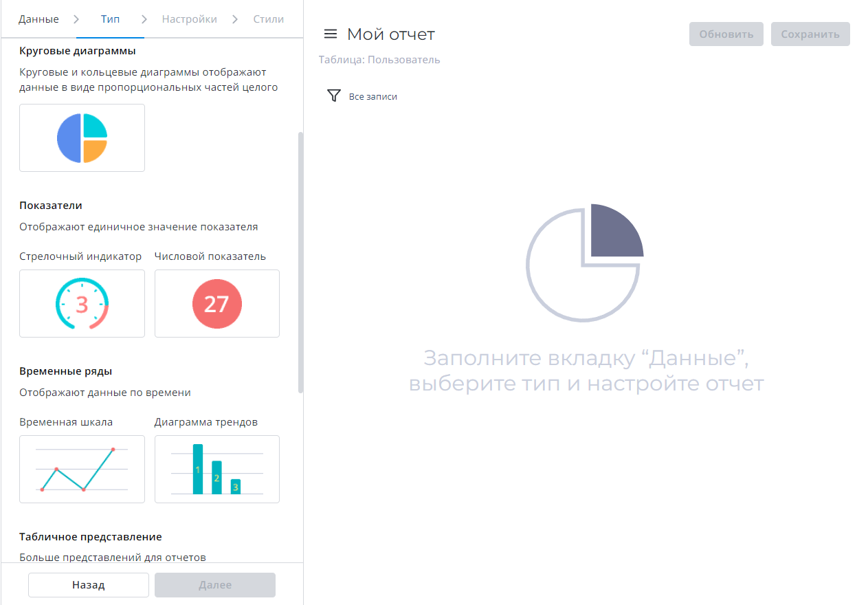Click the funnel filter icon
The height and width of the screenshot is (605, 868).
tap(334, 96)
